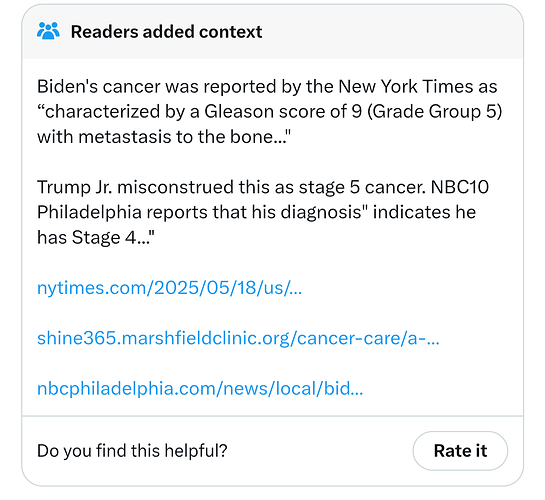Select the "Do you find this helpful?" text
This screenshot has width=545, height=500.
pos(132,451)
